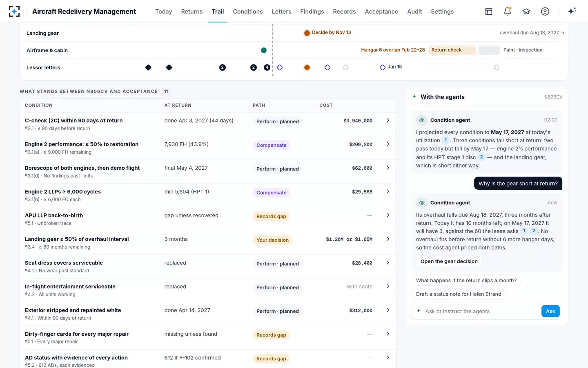Expand the APU LLP back-to-birth row chevron

coord(388,215)
